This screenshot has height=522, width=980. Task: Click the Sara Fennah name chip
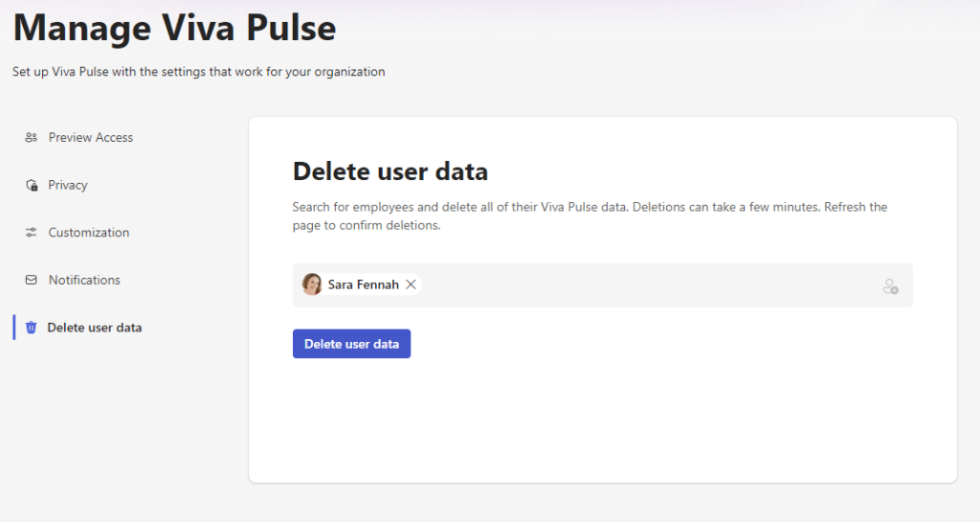pyautogui.click(x=361, y=284)
